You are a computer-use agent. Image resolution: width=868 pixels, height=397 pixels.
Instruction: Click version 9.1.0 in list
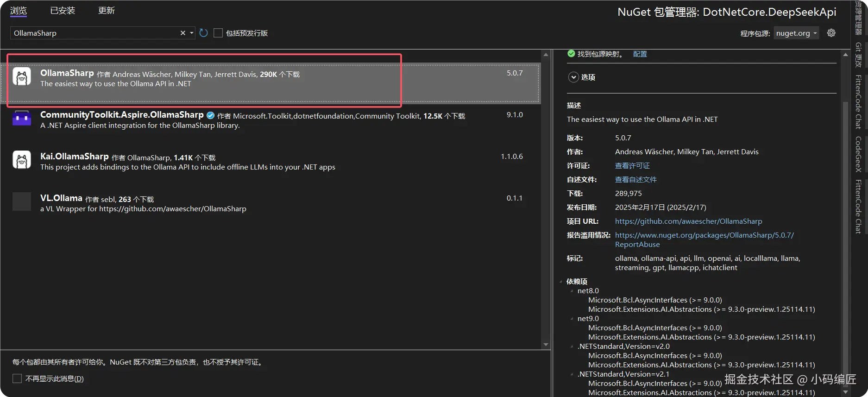pos(515,115)
